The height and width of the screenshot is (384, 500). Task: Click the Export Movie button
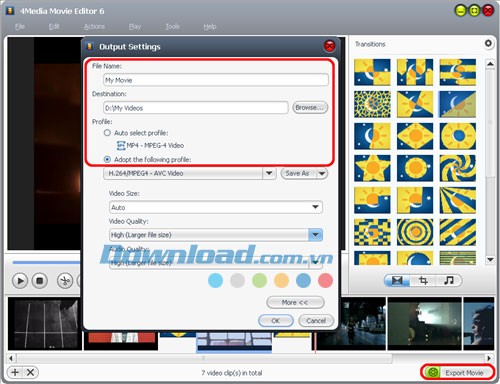point(457,372)
